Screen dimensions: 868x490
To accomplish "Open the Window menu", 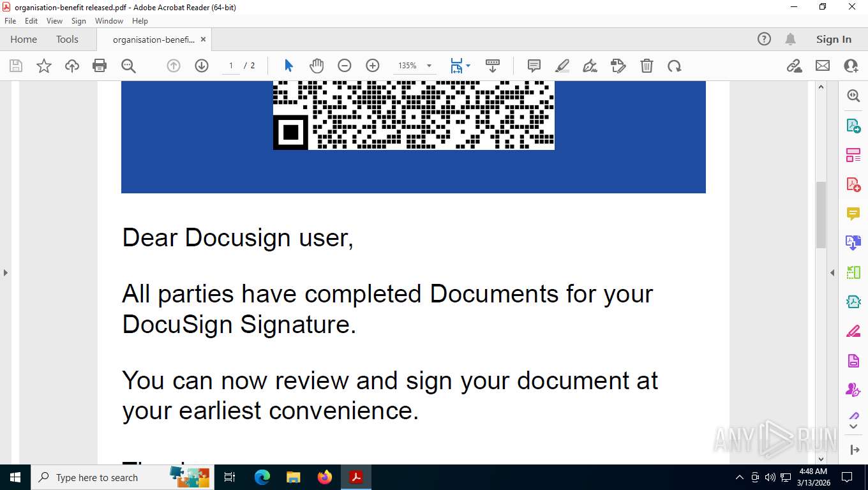I will pyautogui.click(x=109, y=21).
